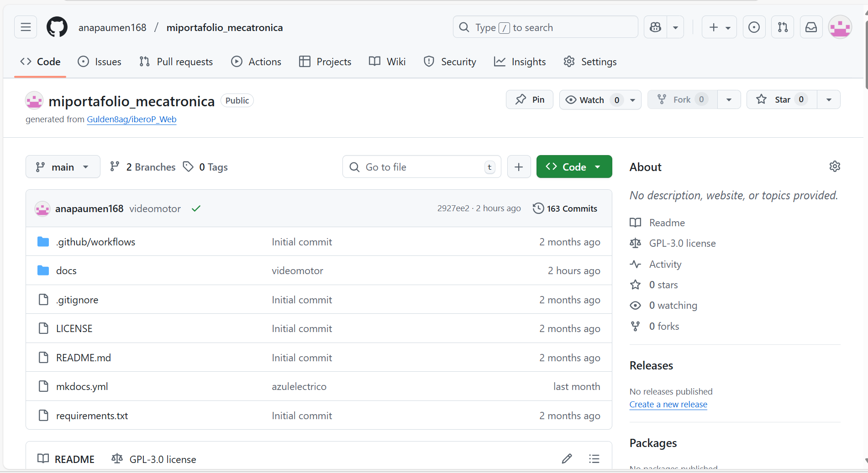Click the About settings gear icon
Screen dimensions: 868x473
point(835,166)
